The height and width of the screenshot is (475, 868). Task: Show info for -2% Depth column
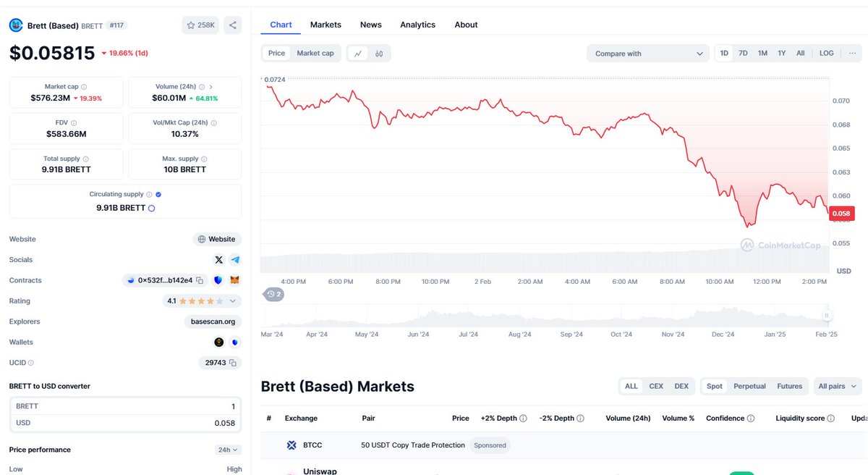pos(580,419)
